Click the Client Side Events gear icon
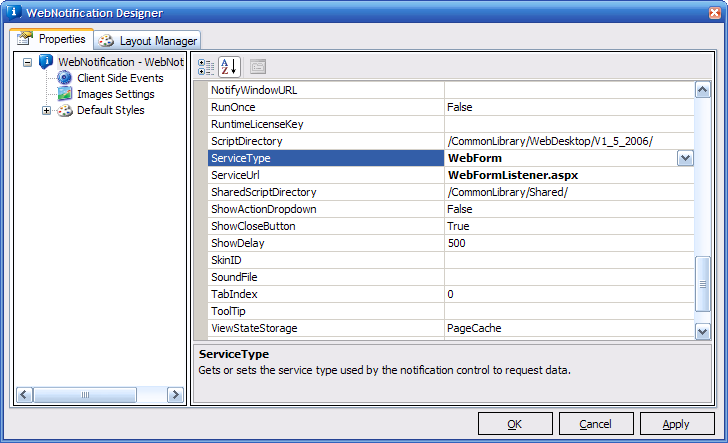The height and width of the screenshot is (443, 728). [x=65, y=78]
